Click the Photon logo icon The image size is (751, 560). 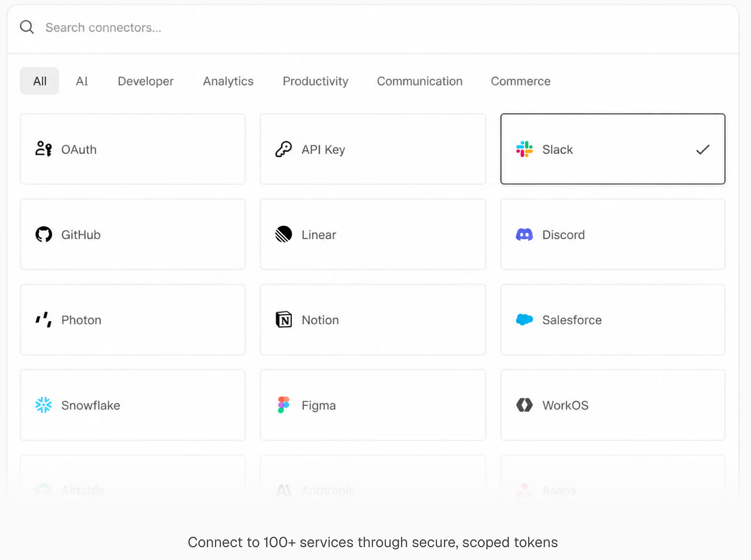44,320
